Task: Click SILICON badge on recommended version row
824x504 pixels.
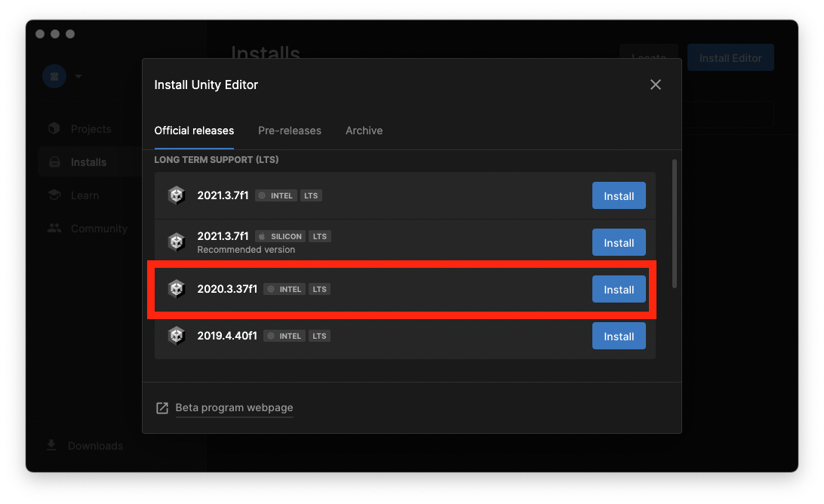Action: point(280,236)
